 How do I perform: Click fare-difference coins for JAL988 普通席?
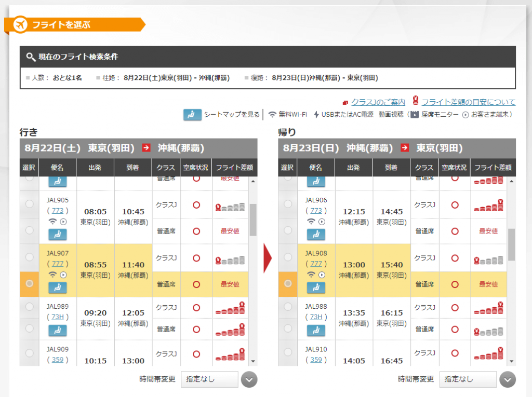(x=488, y=331)
